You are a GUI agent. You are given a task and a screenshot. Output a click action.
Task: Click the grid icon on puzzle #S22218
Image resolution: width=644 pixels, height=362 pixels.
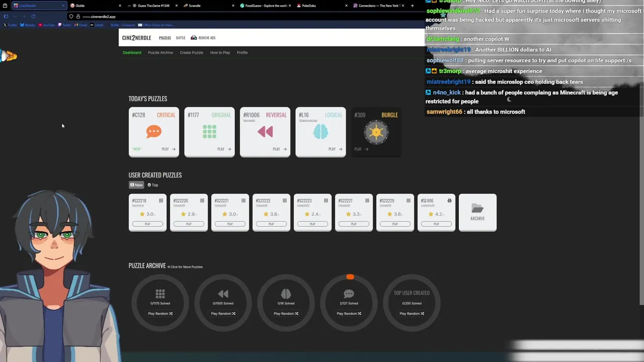pos(161,201)
